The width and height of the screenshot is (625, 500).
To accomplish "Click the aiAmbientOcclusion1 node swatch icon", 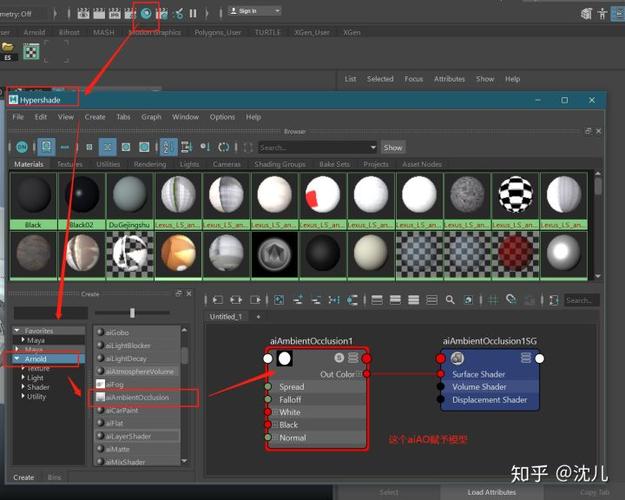I will pos(285,358).
